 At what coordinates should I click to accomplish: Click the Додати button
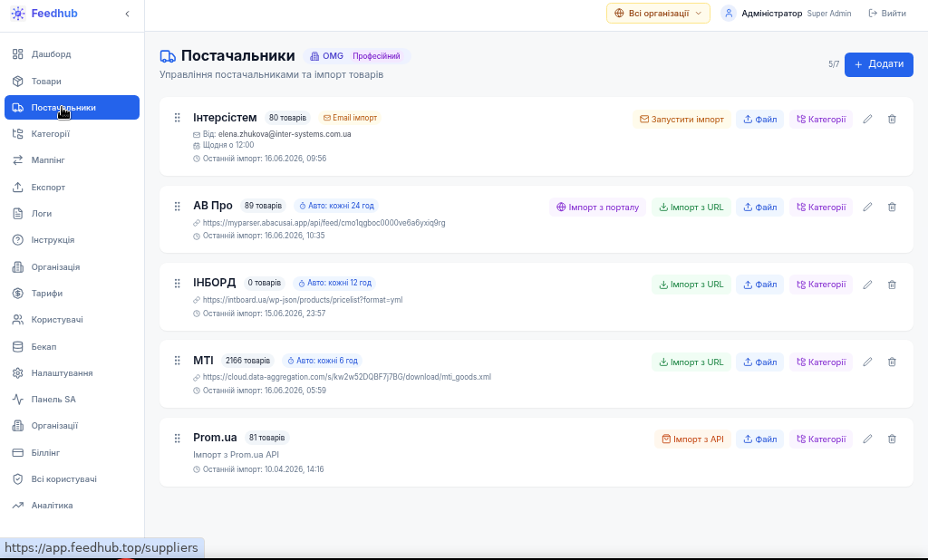click(879, 64)
